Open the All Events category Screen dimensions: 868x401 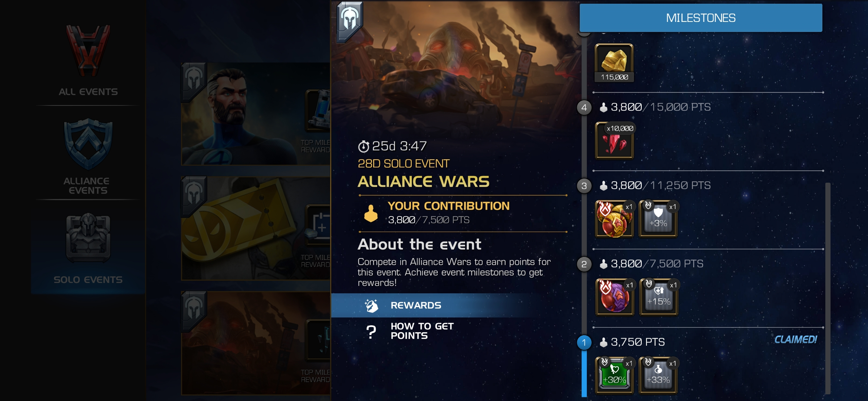coord(88,59)
